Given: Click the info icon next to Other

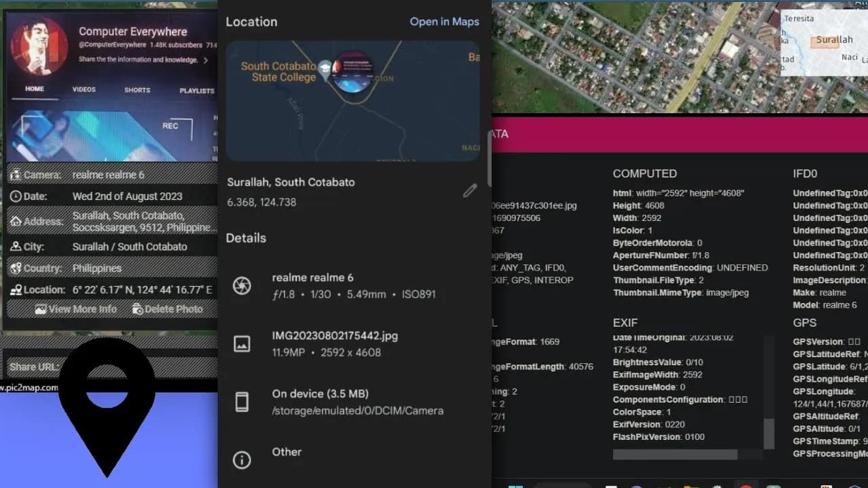Looking at the screenshot, I should click(x=242, y=460).
